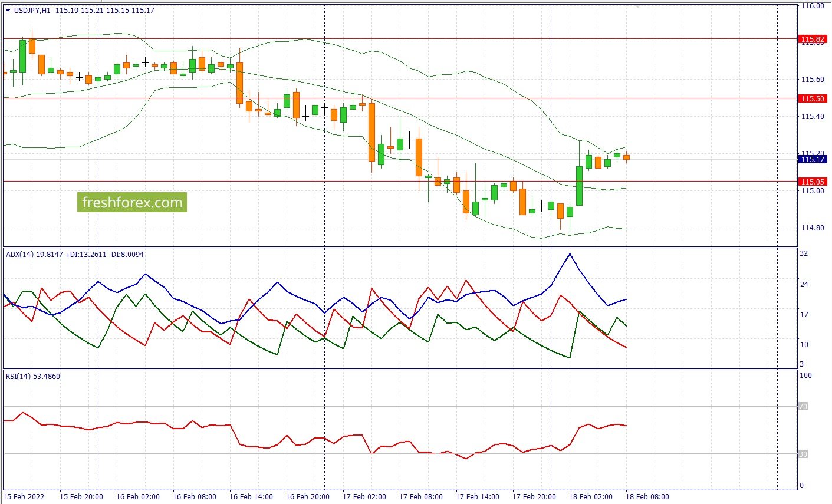832x504 pixels.
Task: Open the freshforex.com watermark link
Action: point(132,203)
